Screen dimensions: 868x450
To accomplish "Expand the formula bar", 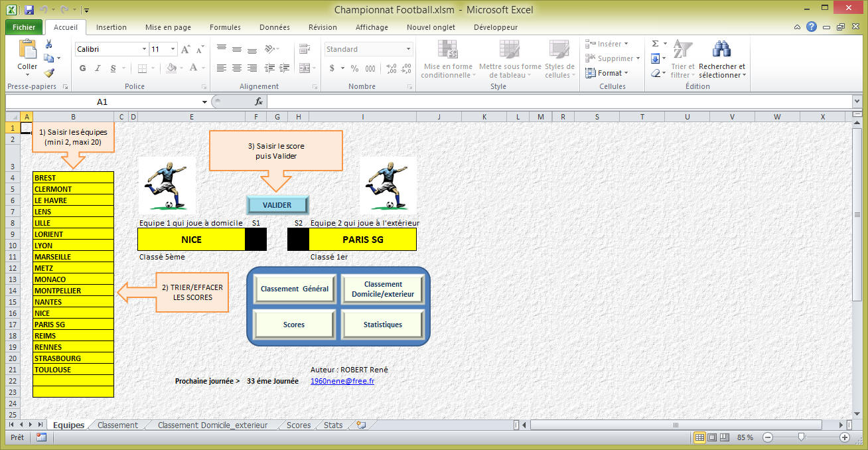I will [x=857, y=102].
